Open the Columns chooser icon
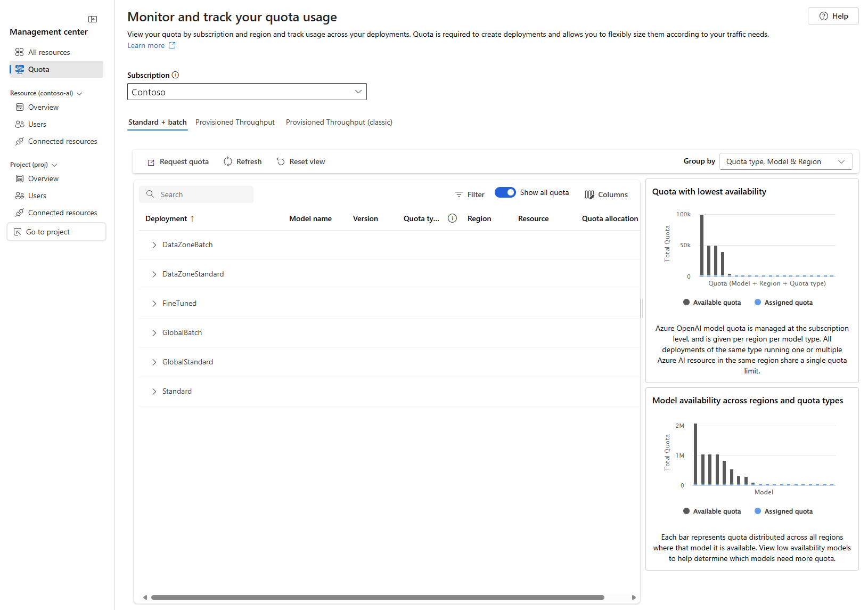868x610 pixels. (589, 194)
